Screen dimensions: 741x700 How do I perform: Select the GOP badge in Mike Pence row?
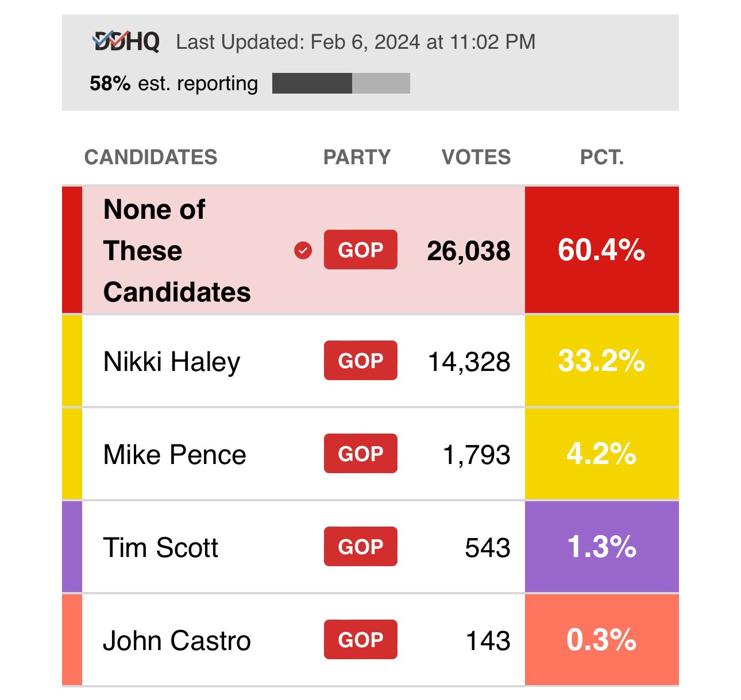[360, 454]
